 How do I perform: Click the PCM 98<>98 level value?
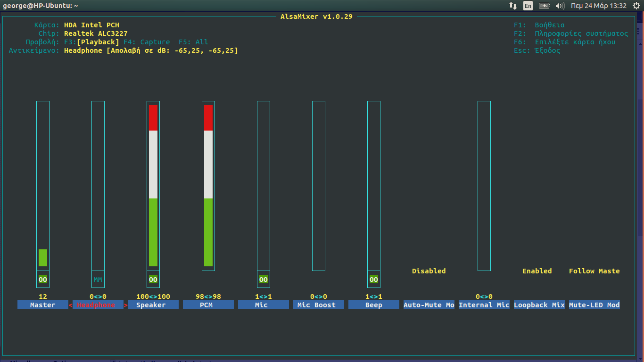coord(208,296)
